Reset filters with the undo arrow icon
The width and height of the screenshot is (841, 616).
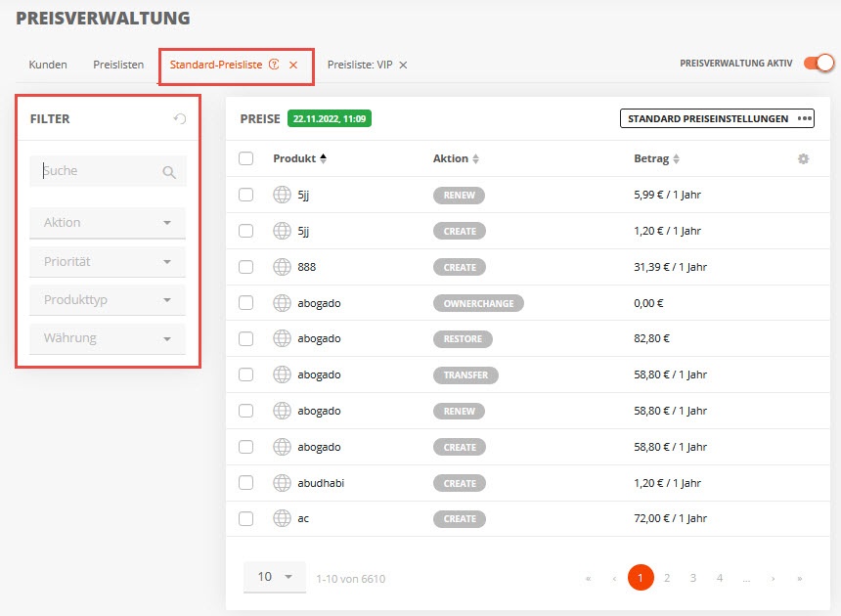180,118
